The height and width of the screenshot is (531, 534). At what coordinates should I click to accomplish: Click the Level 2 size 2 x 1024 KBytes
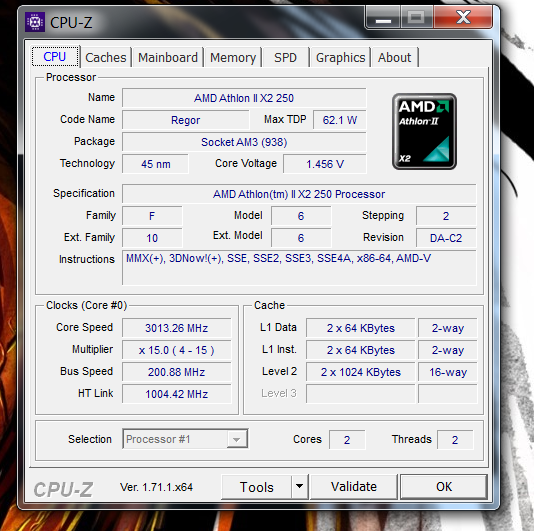361,372
